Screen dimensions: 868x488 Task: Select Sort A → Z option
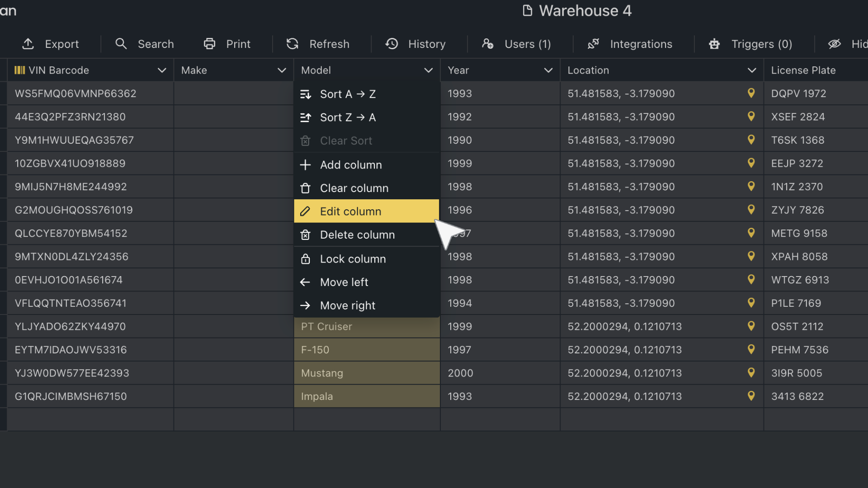[x=348, y=94]
